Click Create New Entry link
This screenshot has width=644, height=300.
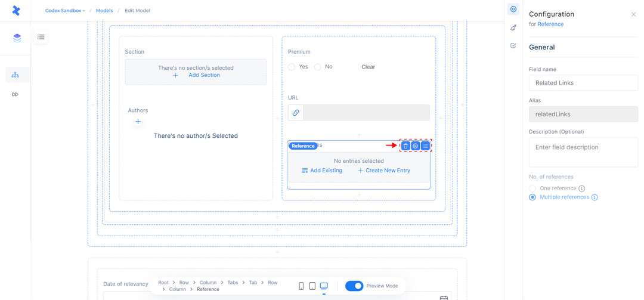pyautogui.click(x=383, y=171)
